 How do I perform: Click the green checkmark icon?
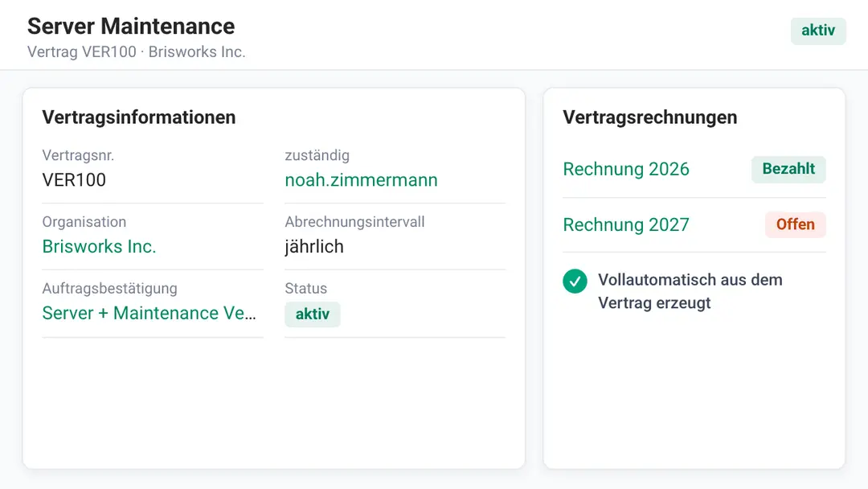coord(575,281)
